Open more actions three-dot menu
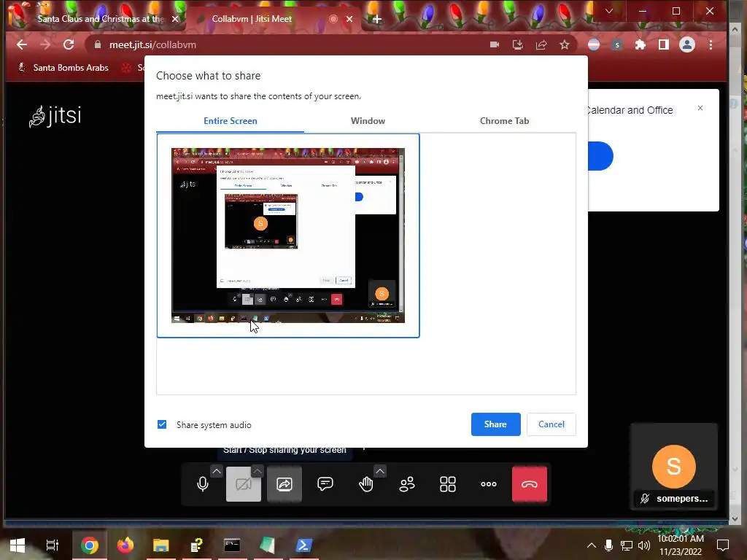This screenshot has height=560, width=747. point(489,484)
